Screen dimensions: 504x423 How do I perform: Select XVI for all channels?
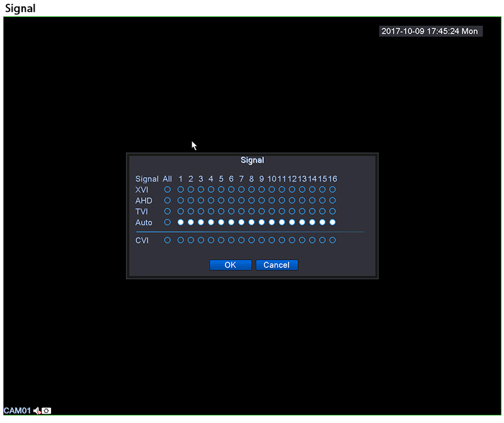168,189
